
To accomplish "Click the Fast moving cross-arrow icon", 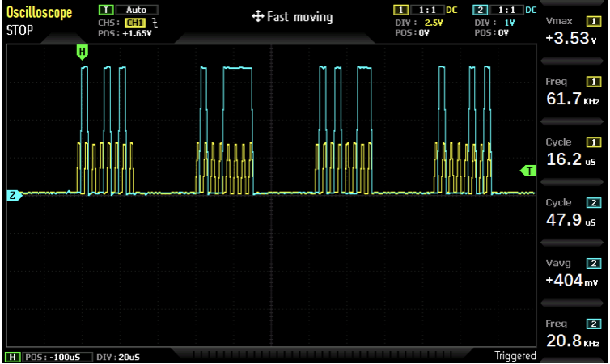I will pyautogui.click(x=258, y=16).
